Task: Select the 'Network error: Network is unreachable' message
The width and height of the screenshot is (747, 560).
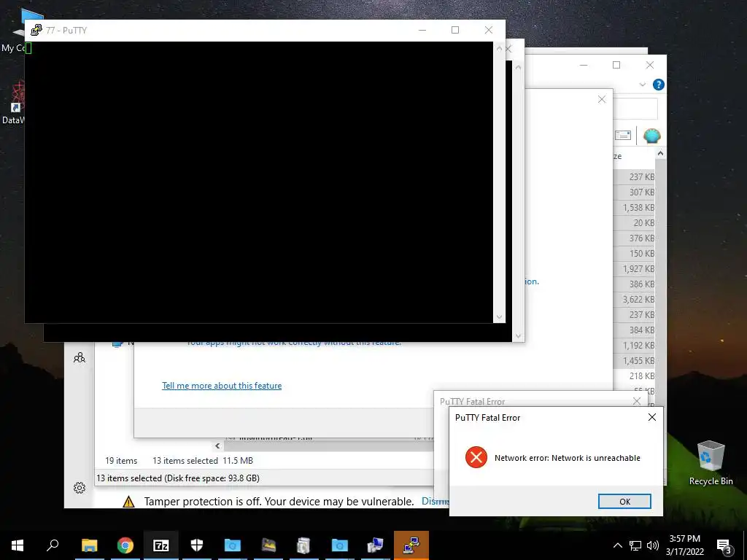Action: click(x=567, y=458)
